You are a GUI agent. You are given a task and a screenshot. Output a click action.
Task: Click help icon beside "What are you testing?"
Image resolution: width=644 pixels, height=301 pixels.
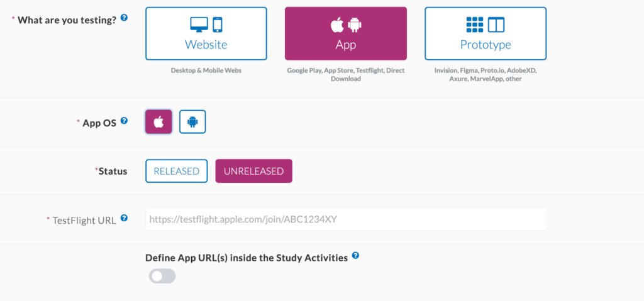tap(124, 18)
